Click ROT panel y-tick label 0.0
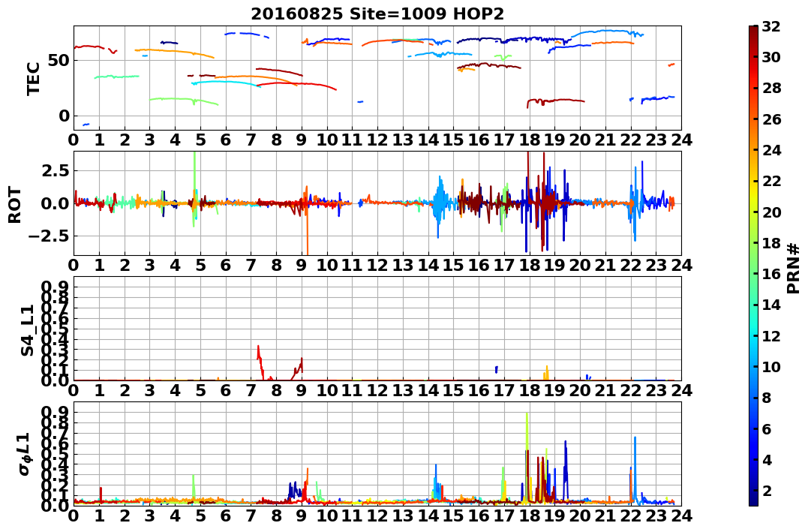This screenshot has width=808, height=532. point(55,203)
